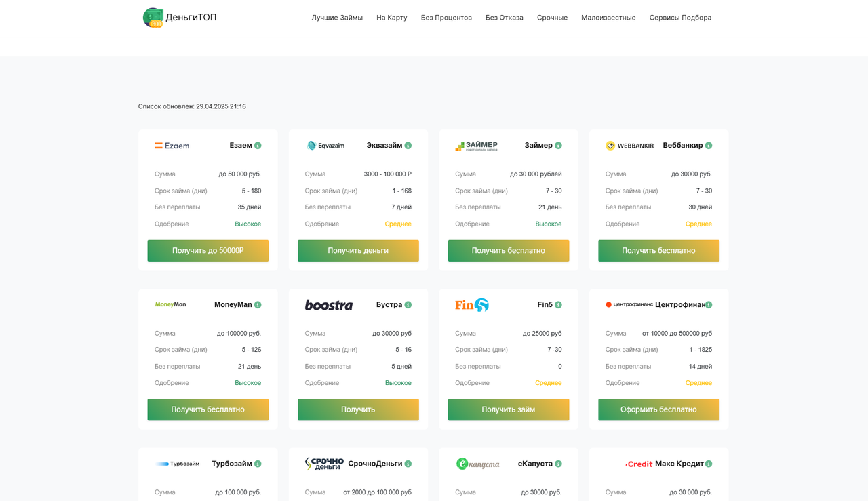Open the Лучшие Займы menu item

coord(337,18)
